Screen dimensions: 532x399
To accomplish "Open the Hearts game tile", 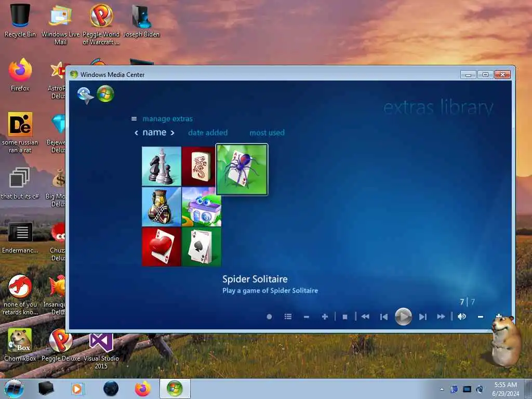I will pos(162,247).
